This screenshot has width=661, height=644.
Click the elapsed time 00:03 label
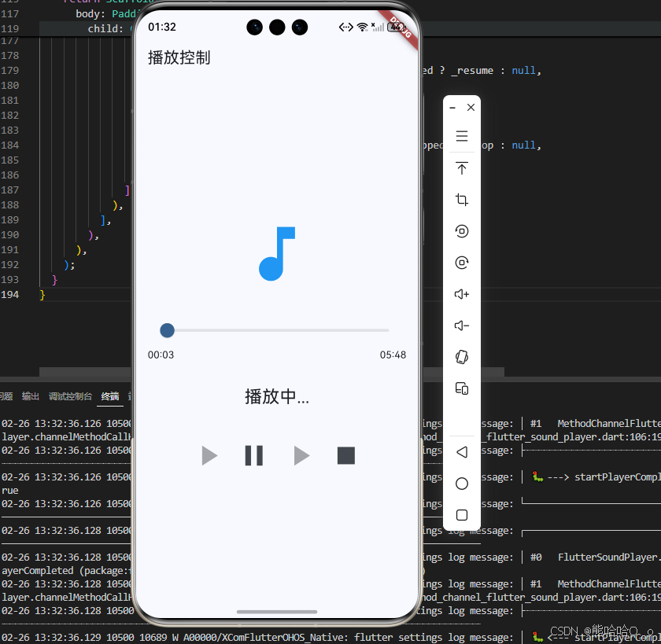pos(161,355)
